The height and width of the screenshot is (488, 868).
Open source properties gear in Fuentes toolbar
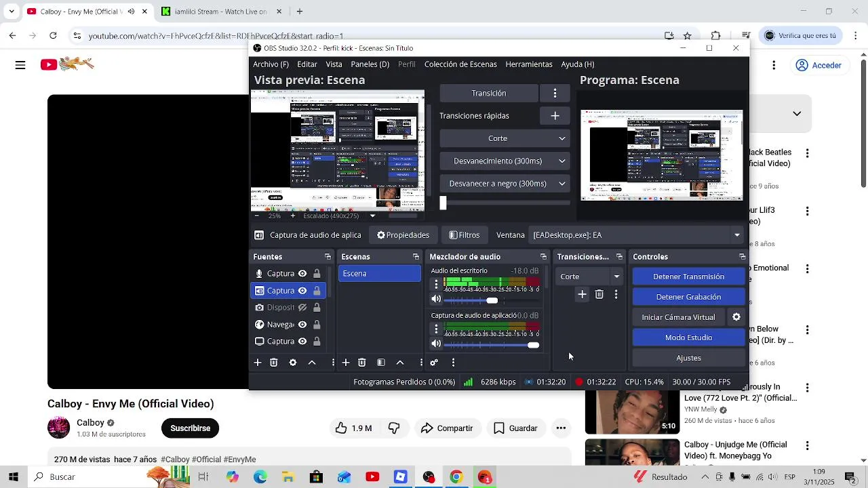[293, 363]
